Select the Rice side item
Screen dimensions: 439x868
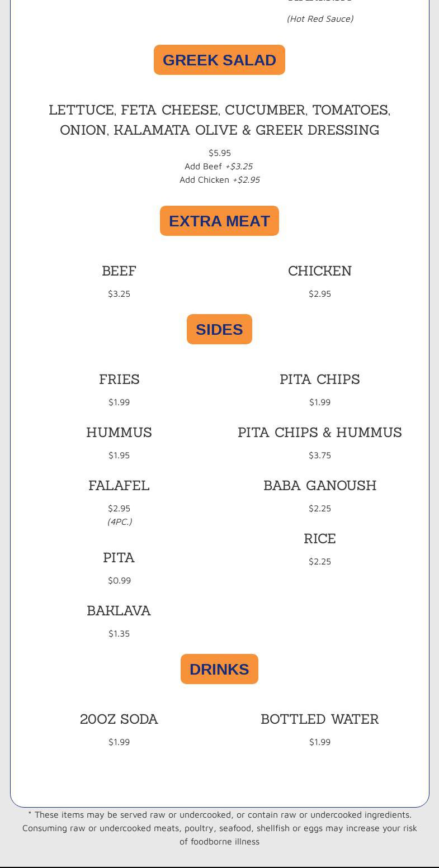point(320,539)
